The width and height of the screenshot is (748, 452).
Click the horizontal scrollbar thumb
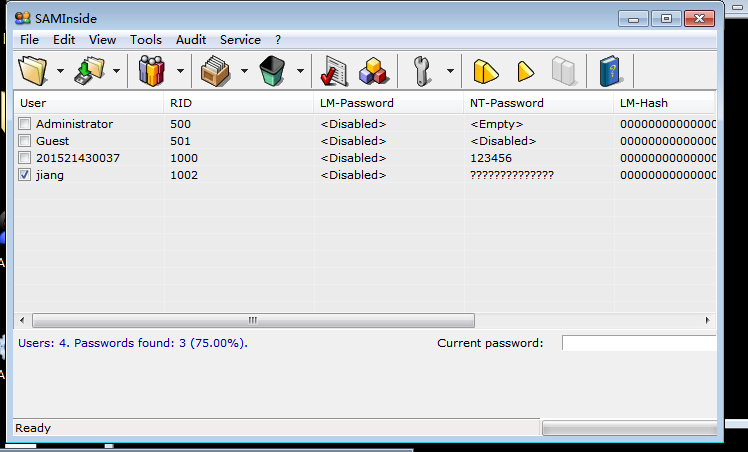pos(253,320)
